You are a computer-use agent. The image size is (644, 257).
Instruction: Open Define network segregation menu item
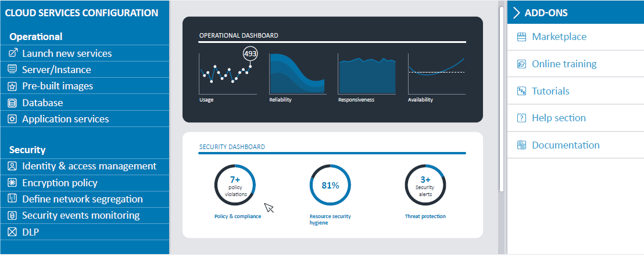click(82, 199)
